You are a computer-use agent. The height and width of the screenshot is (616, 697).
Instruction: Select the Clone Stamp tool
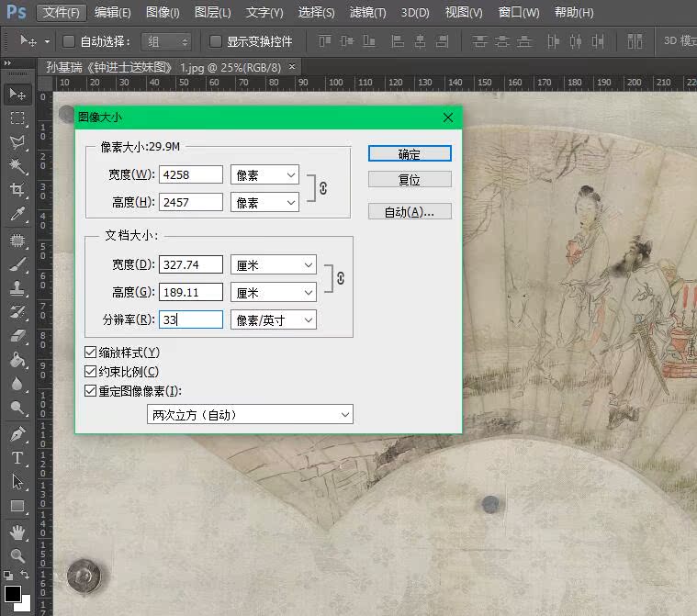pos(17,288)
